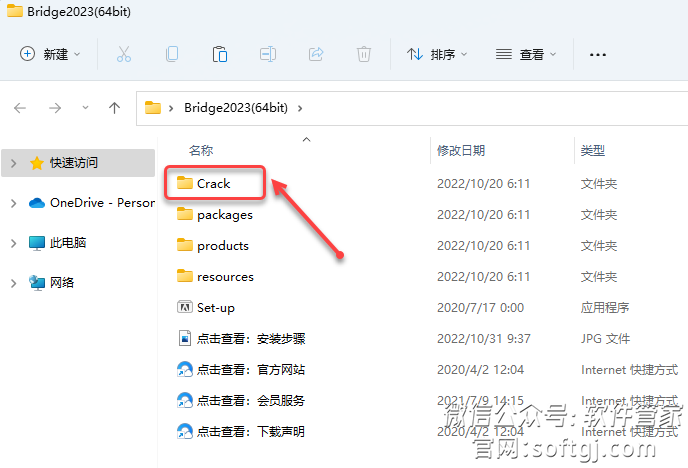Click the shortcut icon for 官方网站
The width and height of the screenshot is (688, 468).
[x=185, y=369]
